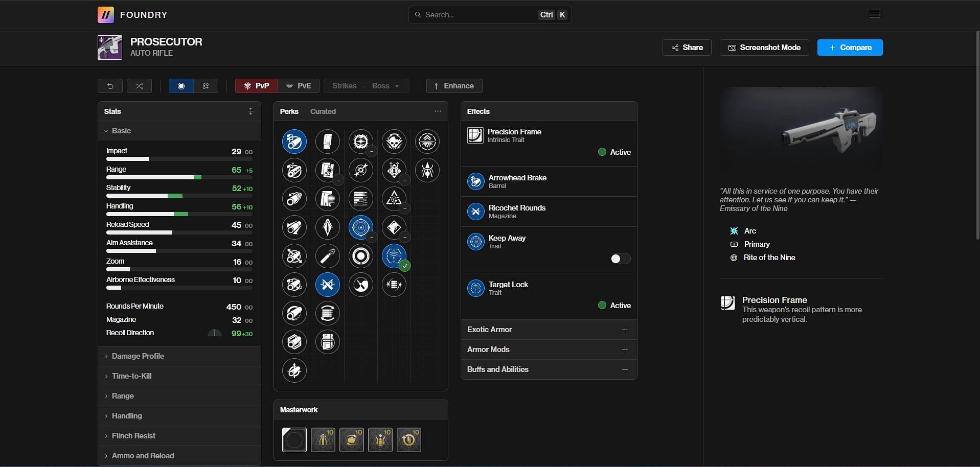980x467 pixels.
Task: Click the Share button
Action: coord(687,48)
